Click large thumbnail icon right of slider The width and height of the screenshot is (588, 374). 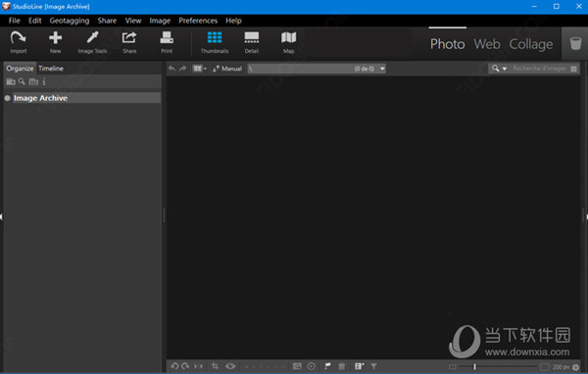(545, 367)
